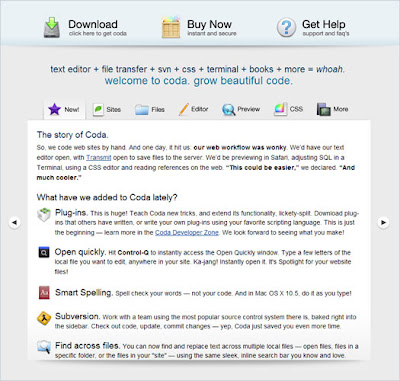The image size is (400, 381).
Task: Click the green leaf Sites icon
Action: click(98, 109)
